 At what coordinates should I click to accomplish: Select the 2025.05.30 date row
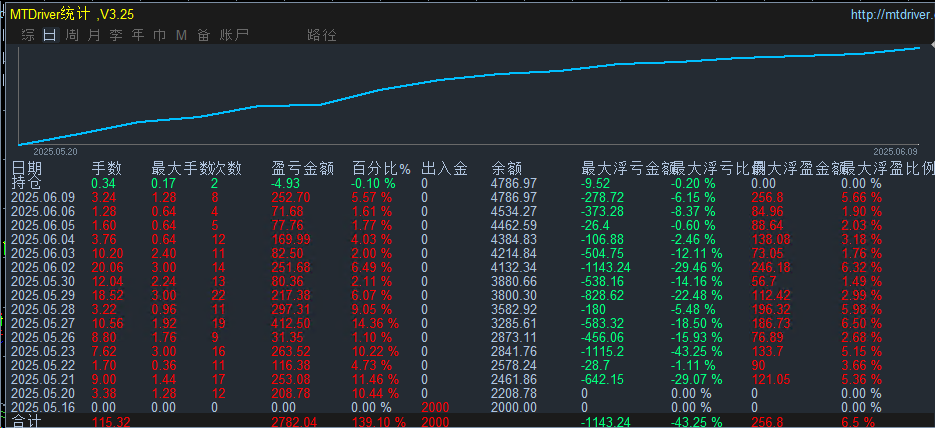44,281
